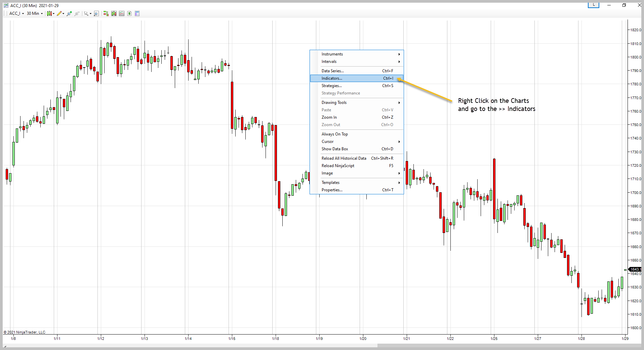Minimize the chart window
Screen dimensions: 644x350
pyautogui.click(x=609, y=5)
